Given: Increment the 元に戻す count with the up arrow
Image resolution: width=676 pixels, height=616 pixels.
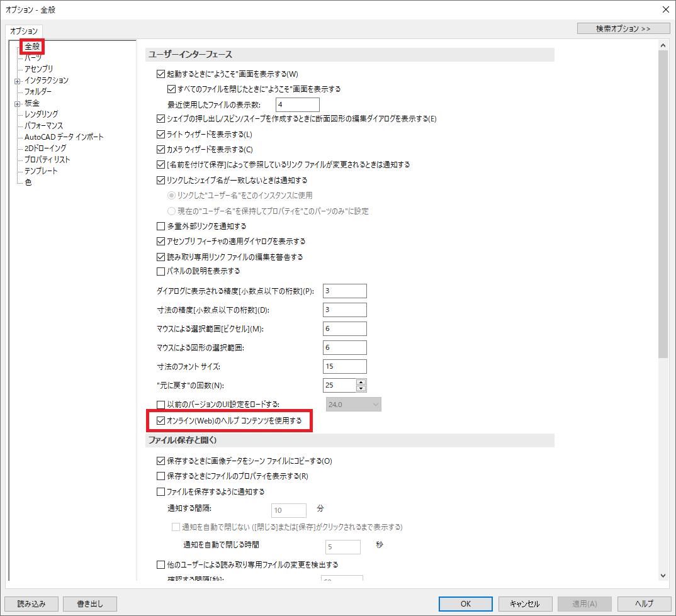Looking at the screenshot, I should 362,381.
